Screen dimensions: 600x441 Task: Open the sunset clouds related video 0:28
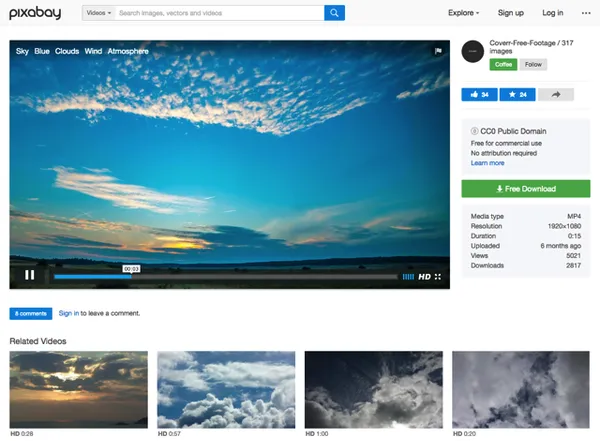[78, 390]
